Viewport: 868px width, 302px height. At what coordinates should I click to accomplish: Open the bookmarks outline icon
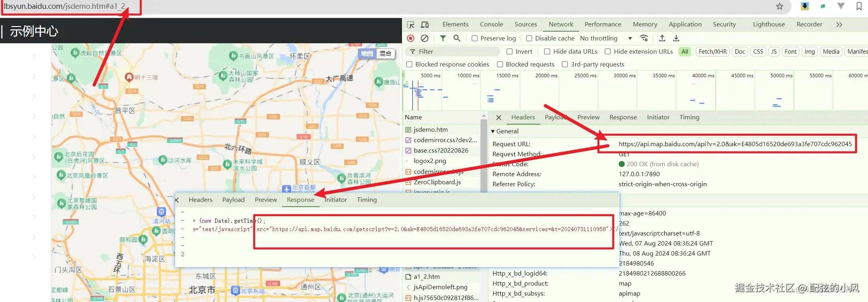[859, 6]
